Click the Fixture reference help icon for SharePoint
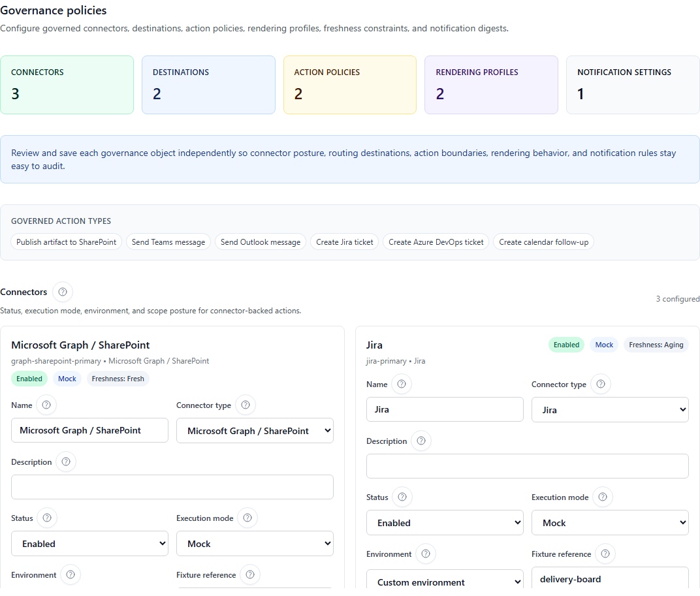 coord(249,574)
